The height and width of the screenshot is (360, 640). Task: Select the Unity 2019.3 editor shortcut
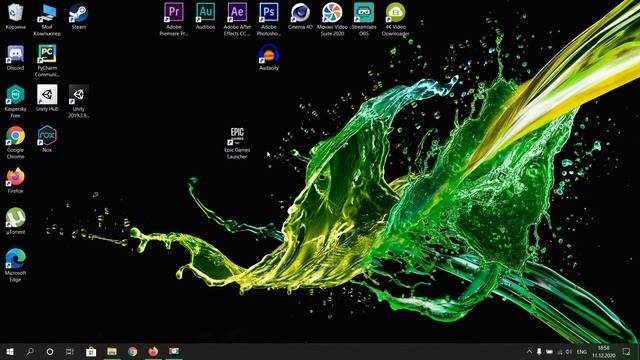click(x=78, y=102)
